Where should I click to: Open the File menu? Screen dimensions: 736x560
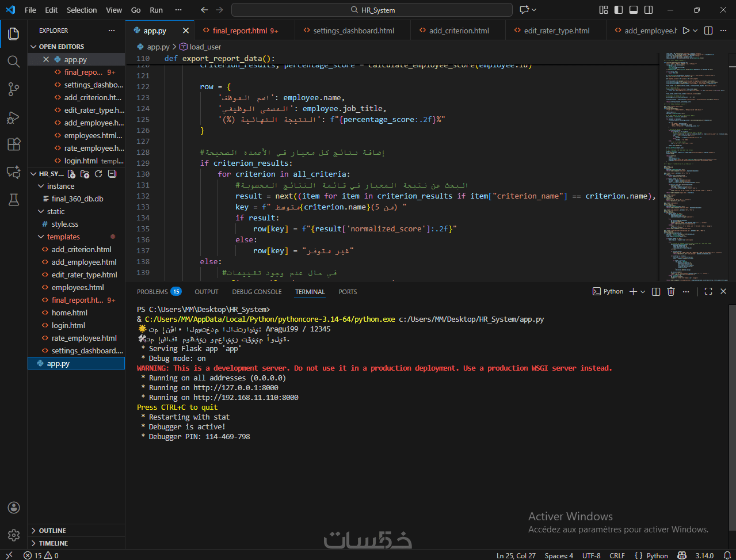pos(30,10)
